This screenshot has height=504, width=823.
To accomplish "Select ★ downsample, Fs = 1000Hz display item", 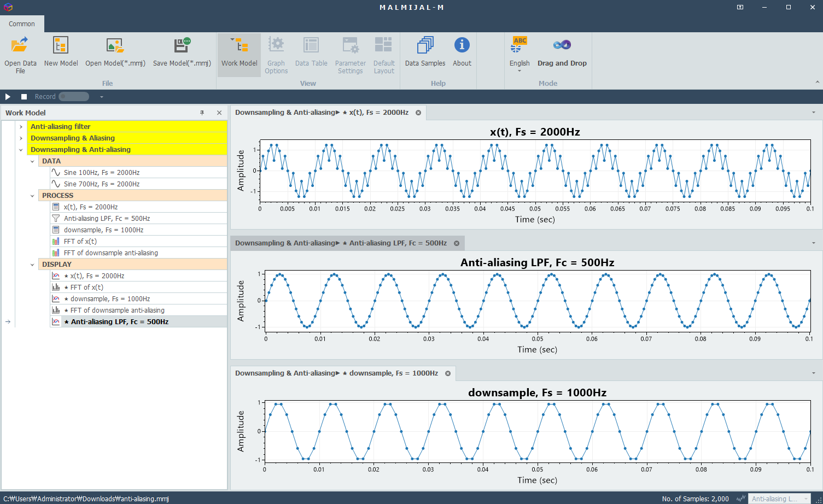I will click(138, 298).
